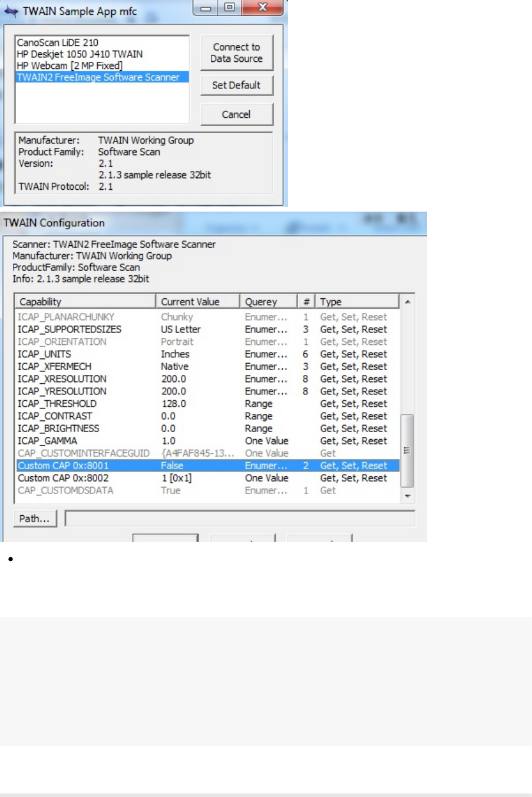Click the TWAIN Sample App title icon

(x=11, y=11)
